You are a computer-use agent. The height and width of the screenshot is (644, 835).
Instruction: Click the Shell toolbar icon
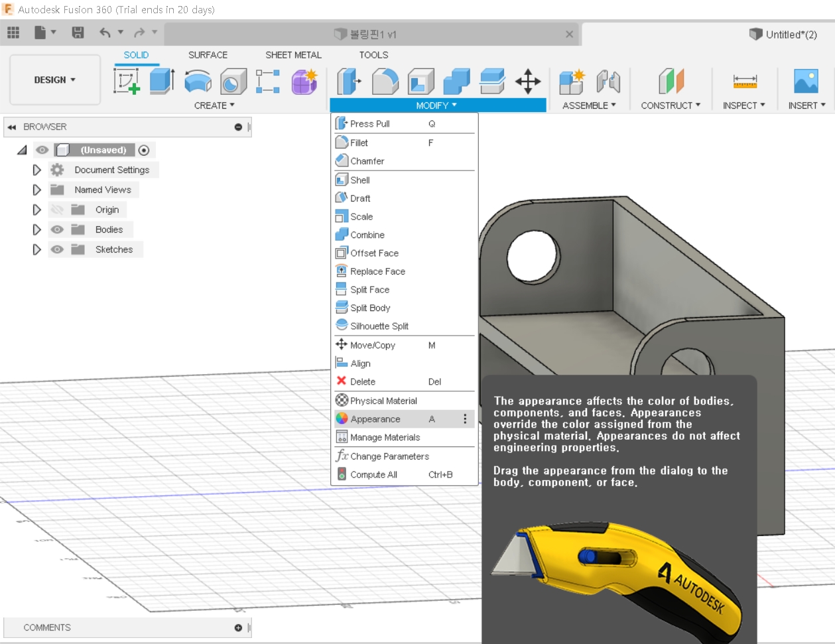tap(421, 82)
